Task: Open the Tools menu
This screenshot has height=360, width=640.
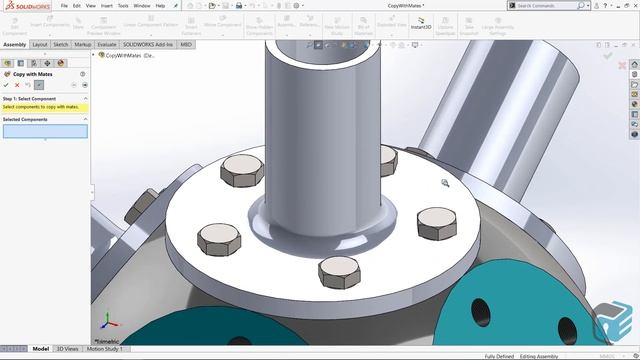Action: [123, 6]
